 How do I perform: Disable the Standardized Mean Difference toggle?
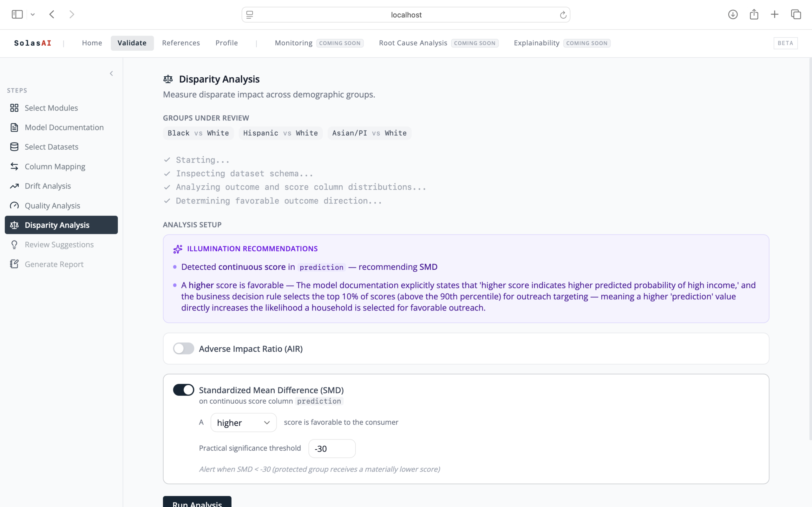click(x=184, y=390)
